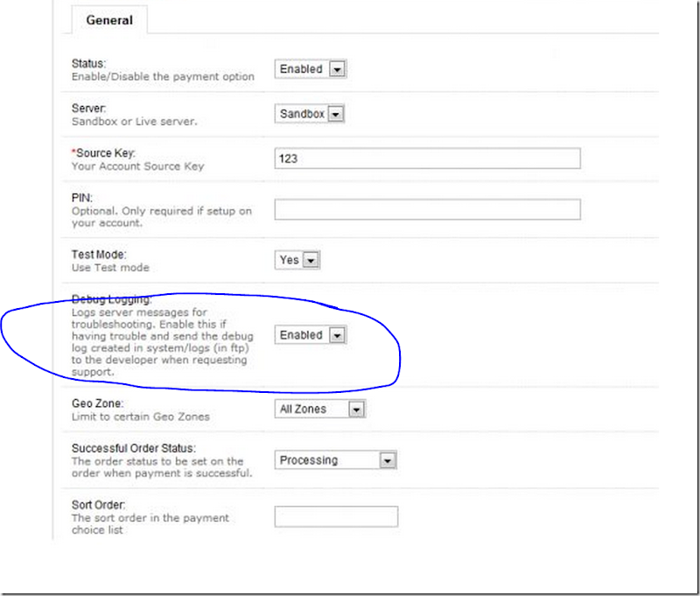The width and height of the screenshot is (700, 596).
Task: Click the Sort Order input field
Action: 336,516
